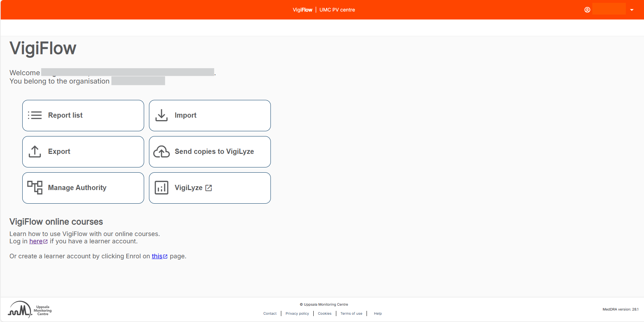Open the Report list text label

click(65, 115)
